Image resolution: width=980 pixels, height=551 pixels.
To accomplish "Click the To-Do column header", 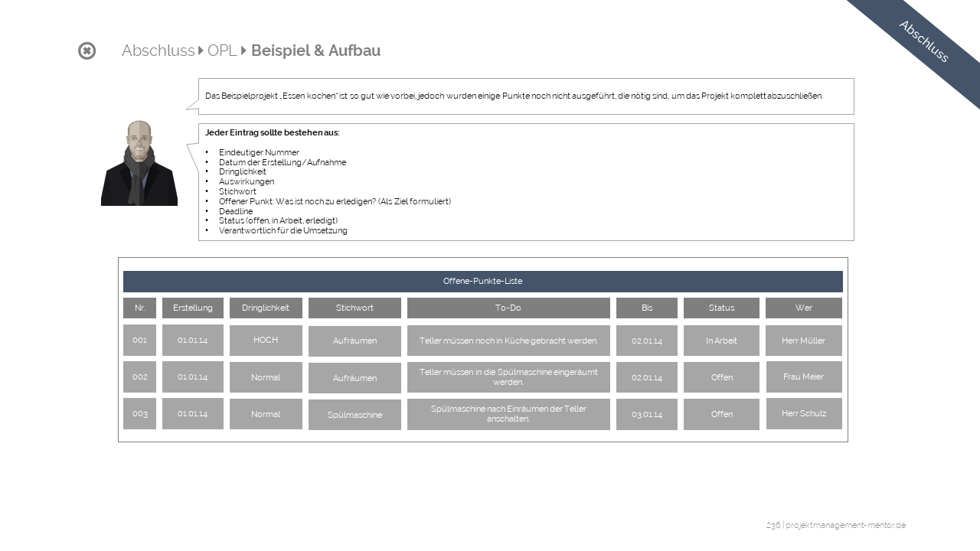I will tap(508, 308).
